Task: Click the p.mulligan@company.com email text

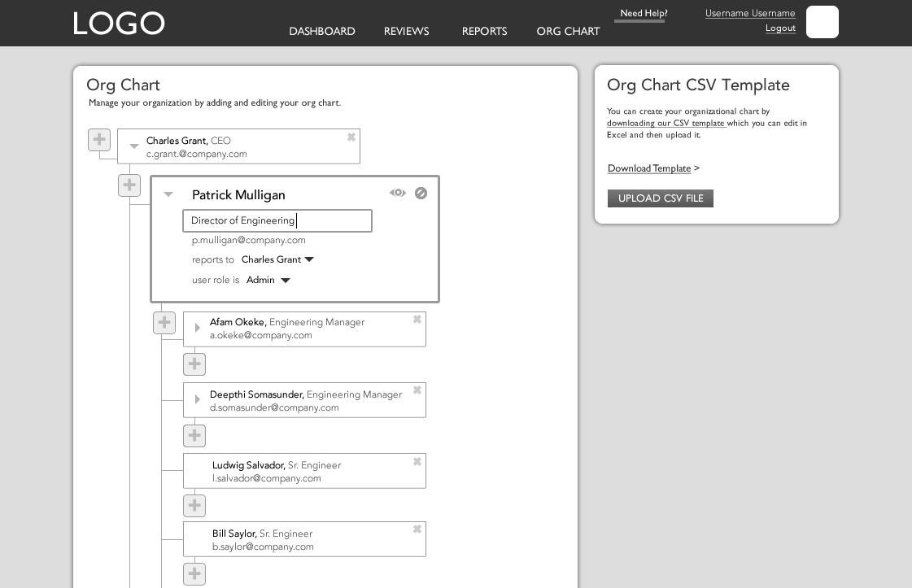Action: (x=249, y=240)
